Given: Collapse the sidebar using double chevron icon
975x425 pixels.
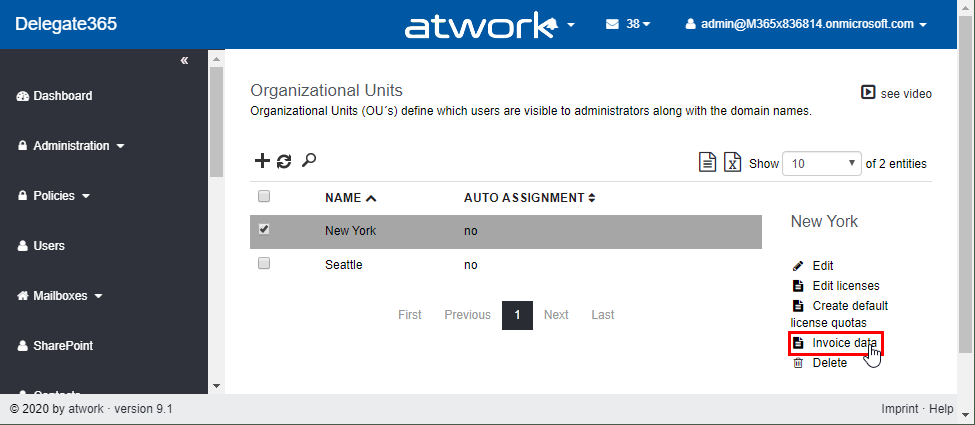Looking at the screenshot, I should point(184,61).
